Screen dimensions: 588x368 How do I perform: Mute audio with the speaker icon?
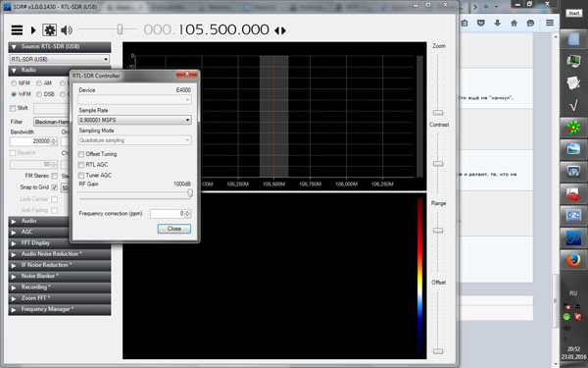(x=67, y=30)
